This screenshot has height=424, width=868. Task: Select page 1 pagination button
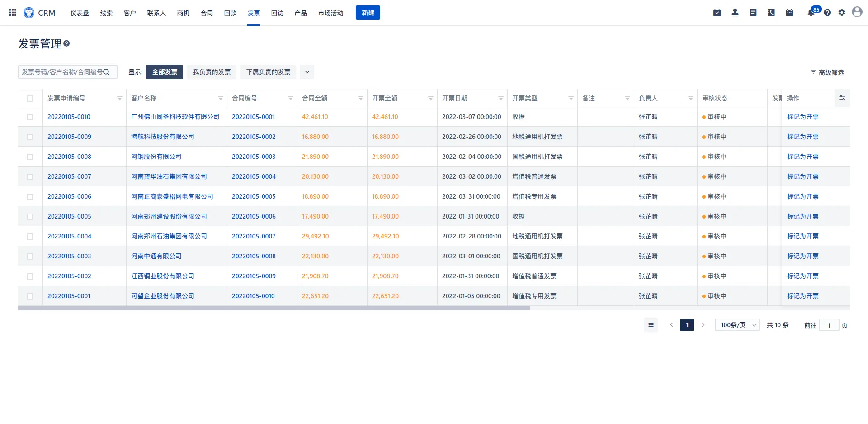[x=687, y=325]
